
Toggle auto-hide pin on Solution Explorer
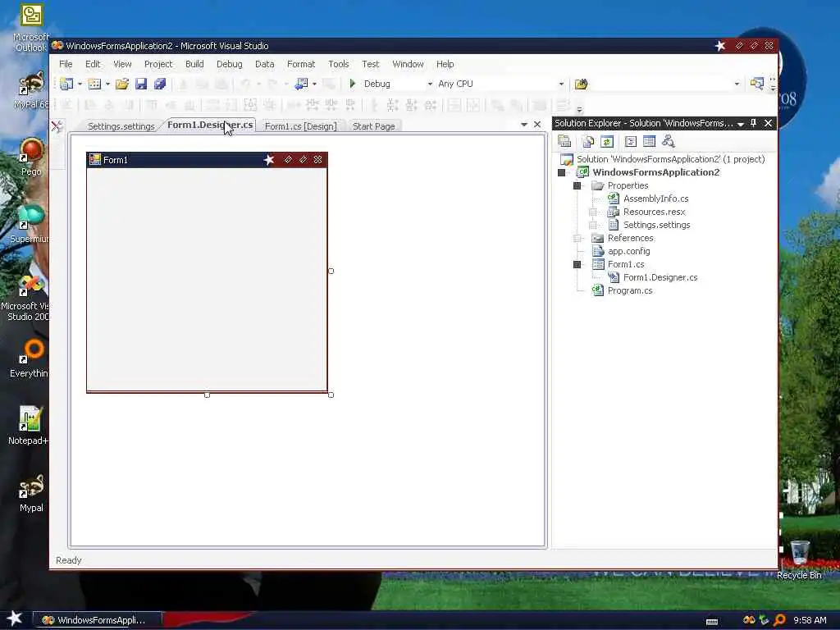pos(753,123)
